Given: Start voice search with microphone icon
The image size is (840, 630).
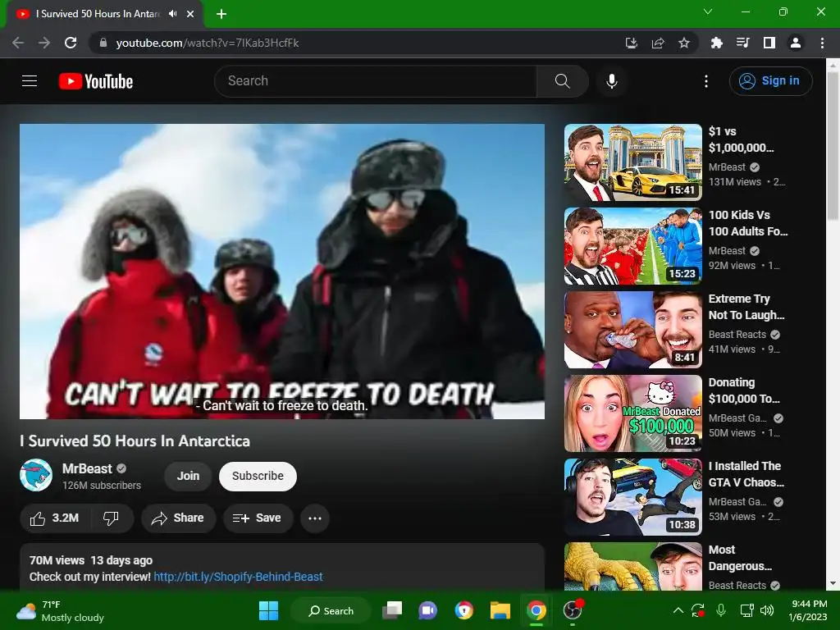Looking at the screenshot, I should coord(612,81).
